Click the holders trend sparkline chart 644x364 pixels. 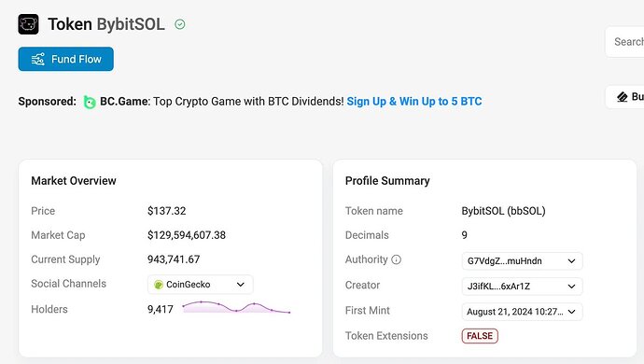tap(236, 307)
